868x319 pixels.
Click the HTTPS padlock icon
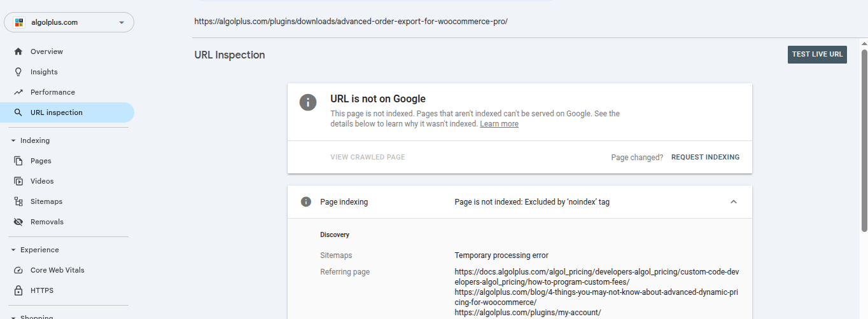click(18, 290)
